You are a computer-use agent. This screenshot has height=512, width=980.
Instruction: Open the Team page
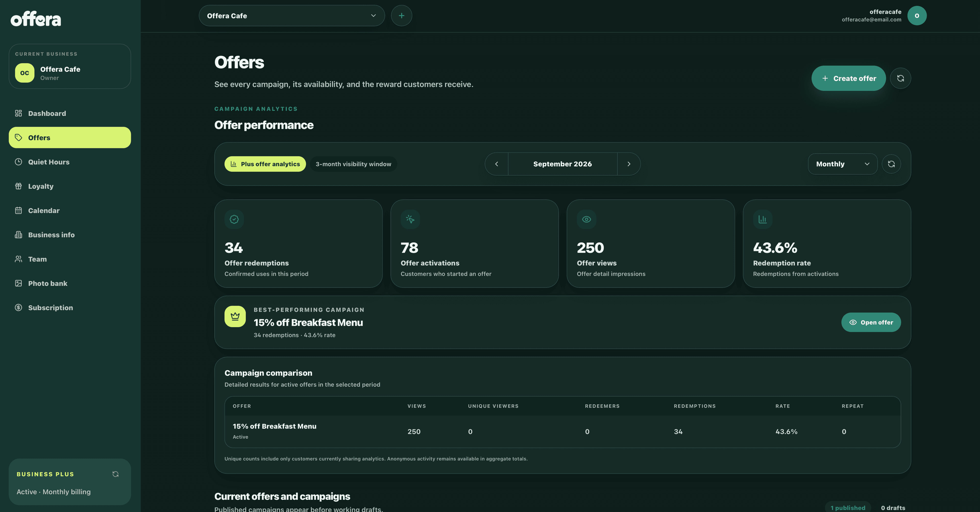tap(70, 259)
